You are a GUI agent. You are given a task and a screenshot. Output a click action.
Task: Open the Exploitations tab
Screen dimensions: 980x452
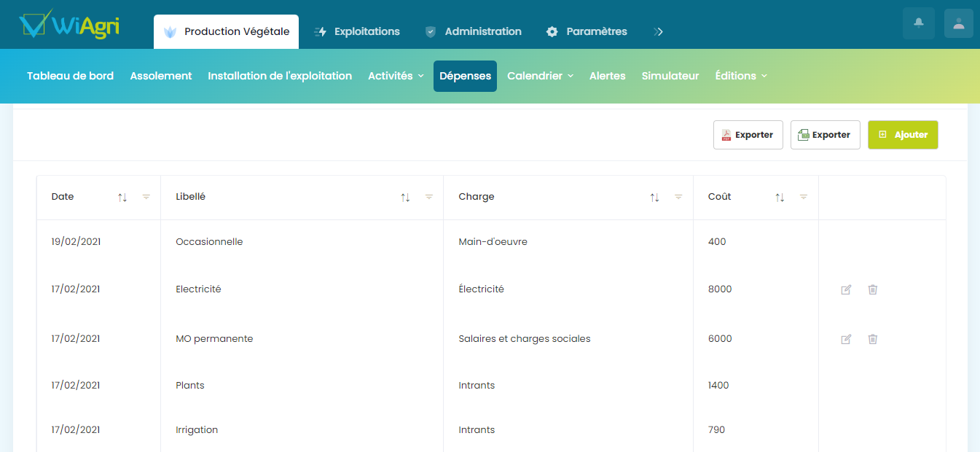pos(357,31)
